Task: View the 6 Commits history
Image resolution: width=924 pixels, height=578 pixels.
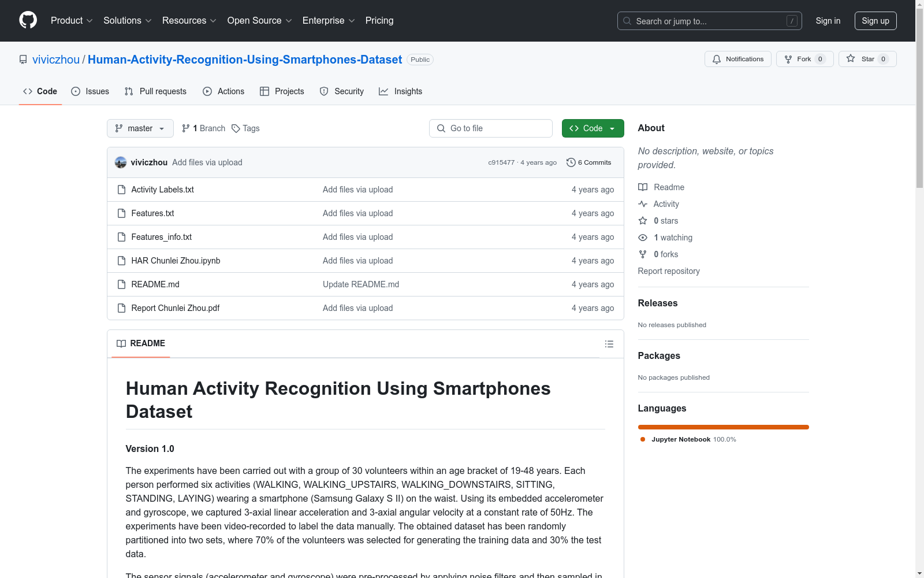Action: click(x=589, y=162)
